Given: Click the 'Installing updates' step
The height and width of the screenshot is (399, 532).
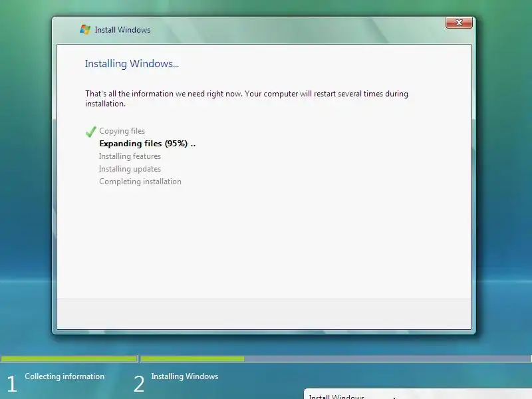Looking at the screenshot, I should point(130,169).
